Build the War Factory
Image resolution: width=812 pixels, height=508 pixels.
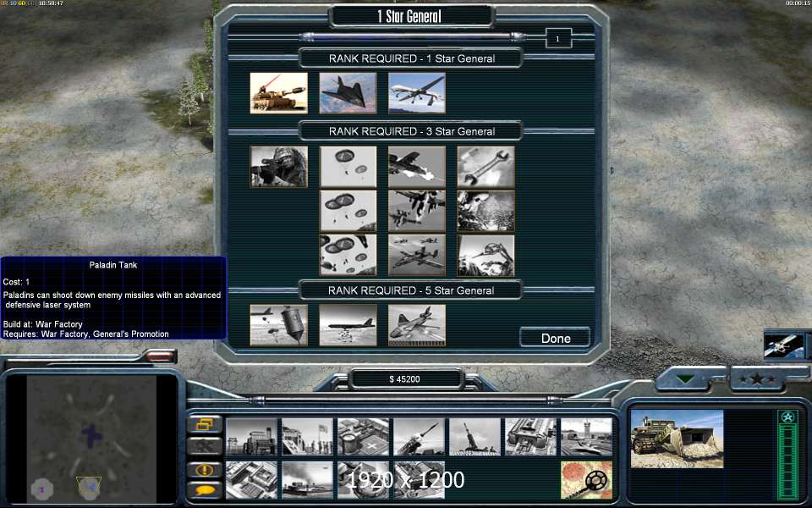pyautogui.click(x=531, y=437)
